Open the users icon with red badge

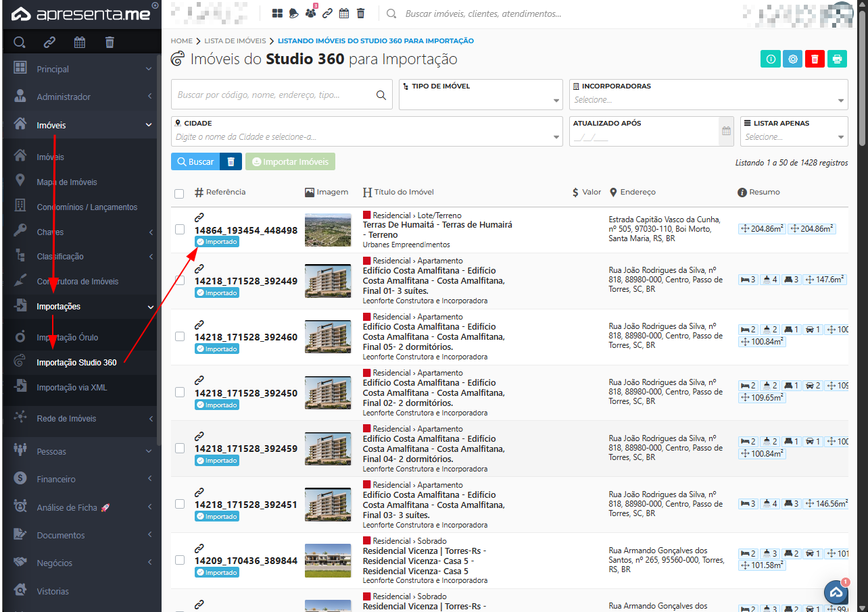[310, 14]
